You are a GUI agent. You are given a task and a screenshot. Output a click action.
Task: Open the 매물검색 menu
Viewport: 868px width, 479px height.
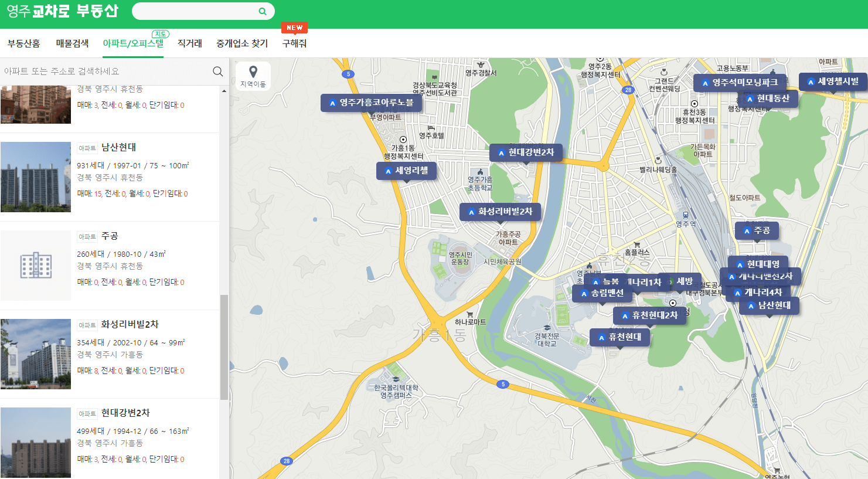73,43
